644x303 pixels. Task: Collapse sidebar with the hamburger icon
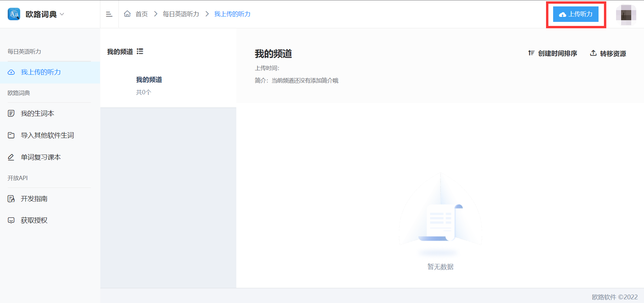109,14
